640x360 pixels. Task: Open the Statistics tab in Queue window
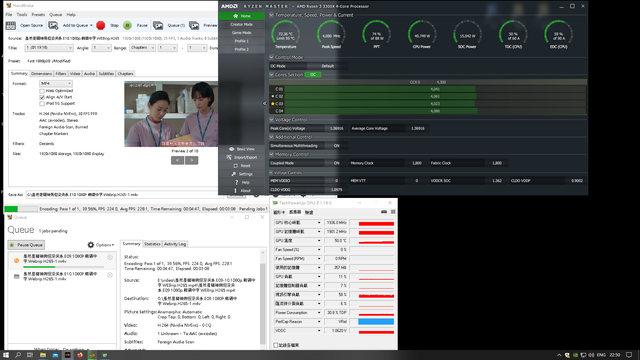tap(152, 244)
